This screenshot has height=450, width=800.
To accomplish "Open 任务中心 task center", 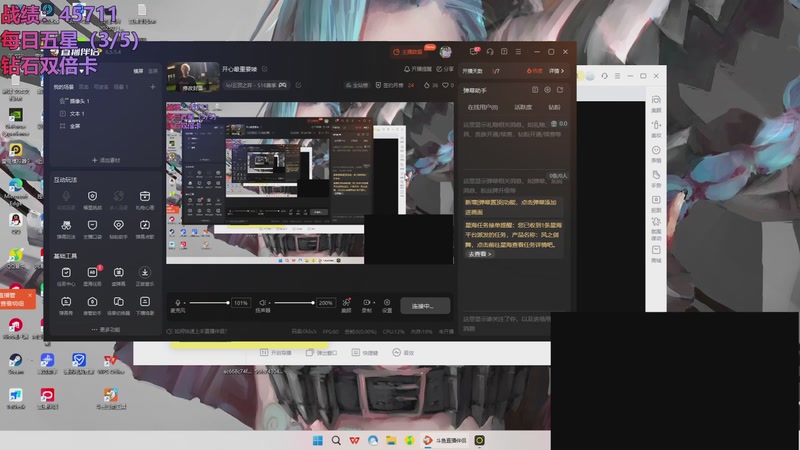I will (x=66, y=276).
